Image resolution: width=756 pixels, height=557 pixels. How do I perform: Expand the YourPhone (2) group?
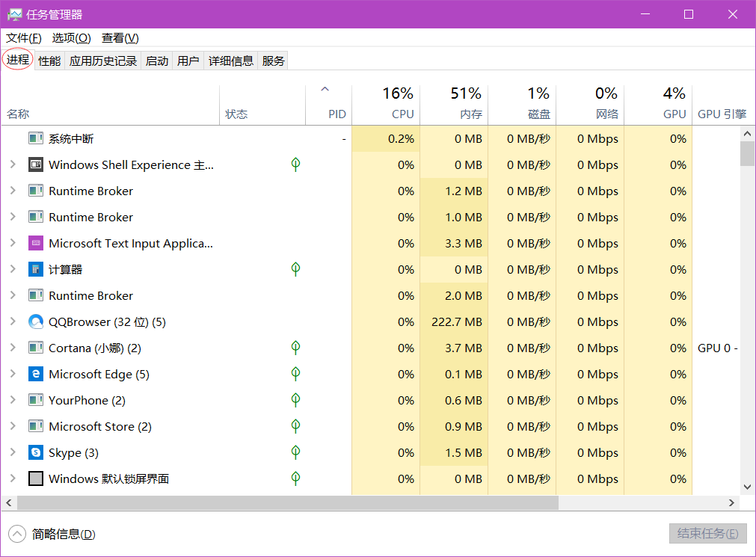pos(13,400)
